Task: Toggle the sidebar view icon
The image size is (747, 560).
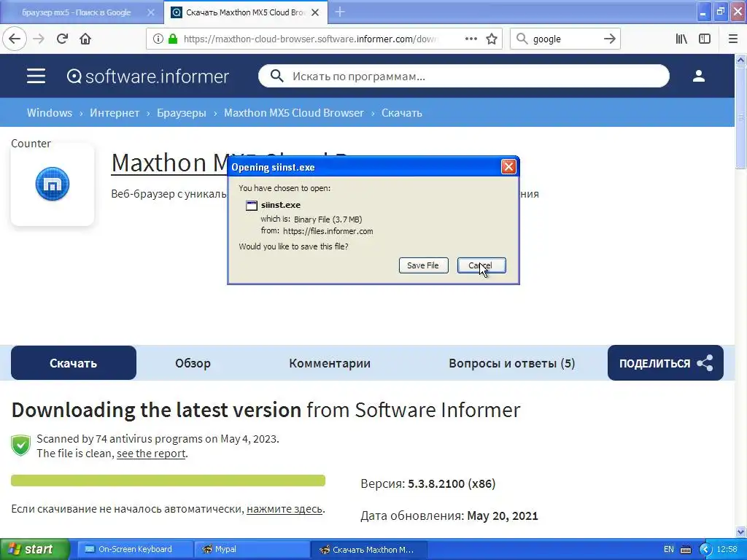Action: (x=705, y=39)
